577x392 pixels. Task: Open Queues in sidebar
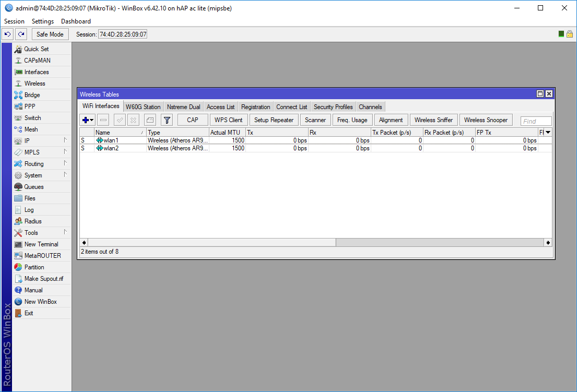tap(42, 186)
